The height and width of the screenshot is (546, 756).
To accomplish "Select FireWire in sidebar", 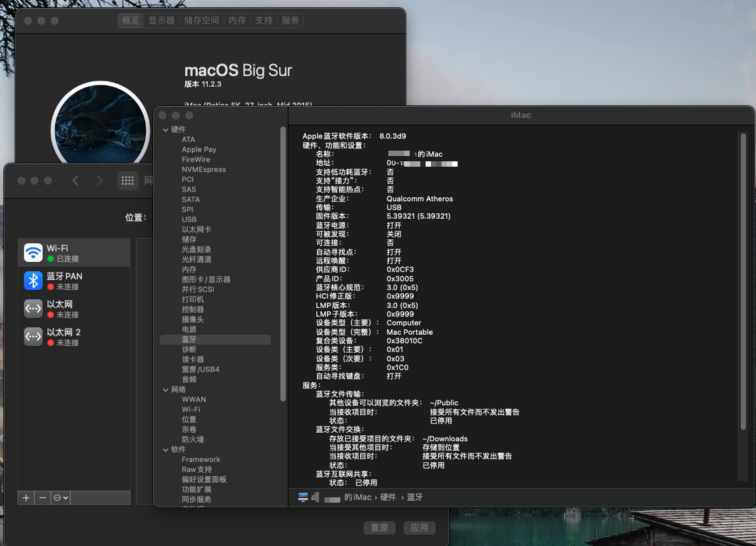I will 196,159.
